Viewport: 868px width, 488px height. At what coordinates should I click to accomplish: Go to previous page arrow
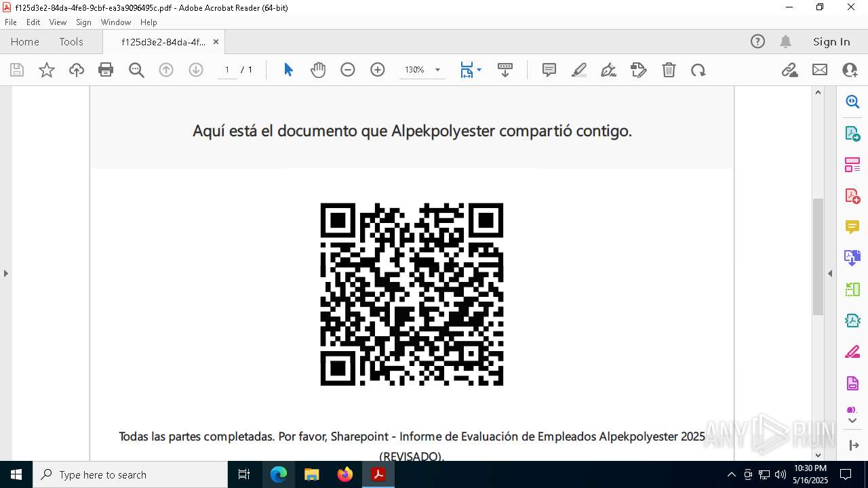[166, 70]
